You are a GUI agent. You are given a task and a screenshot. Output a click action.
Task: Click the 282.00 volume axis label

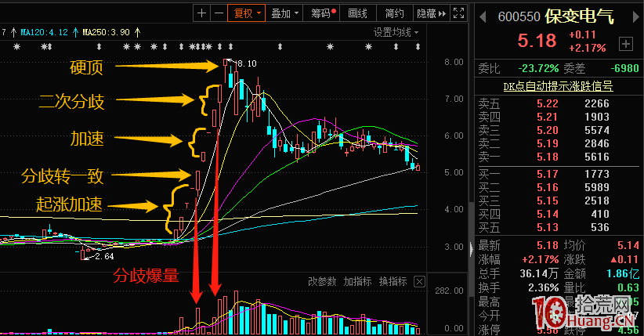(x=450, y=291)
